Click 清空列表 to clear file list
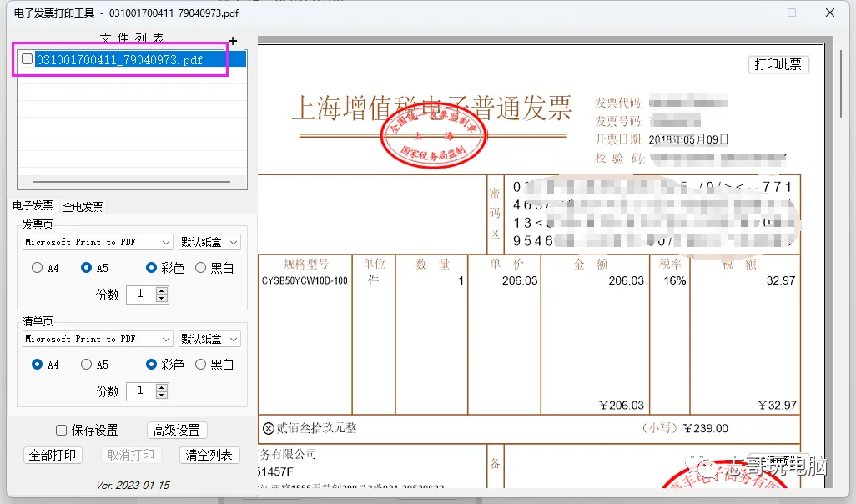The width and height of the screenshot is (856, 504). tap(209, 456)
